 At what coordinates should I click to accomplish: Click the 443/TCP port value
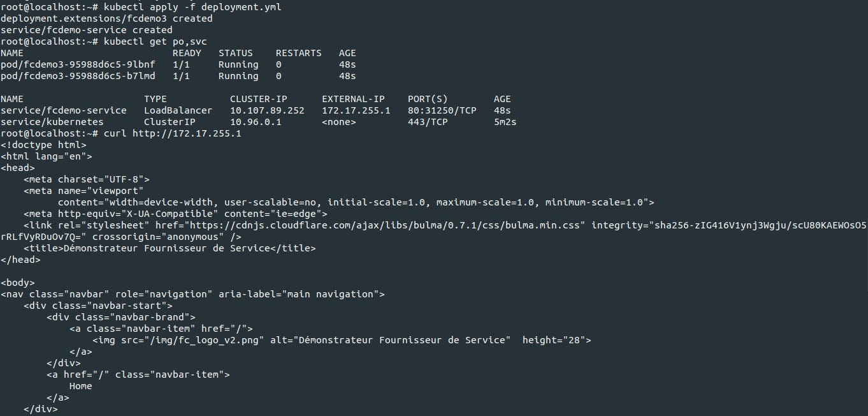pos(428,122)
